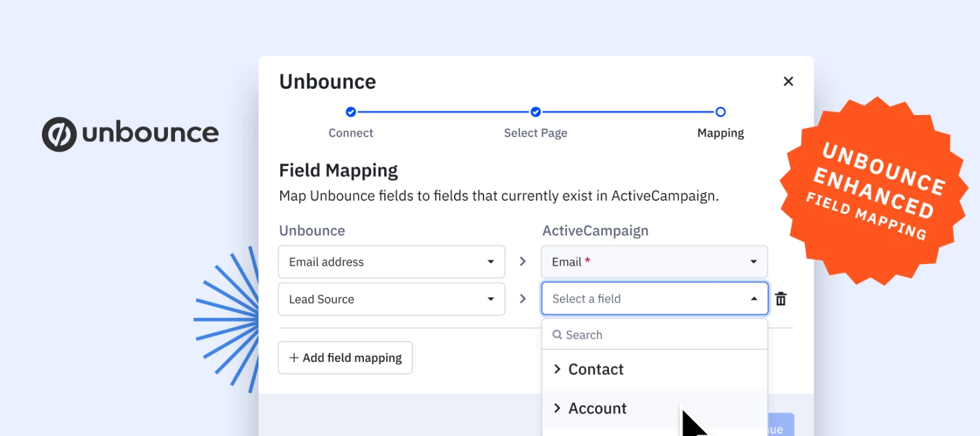This screenshot has width=980, height=436.
Task: Click the search magnifier icon in dropdown
Action: tap(557, 334)
